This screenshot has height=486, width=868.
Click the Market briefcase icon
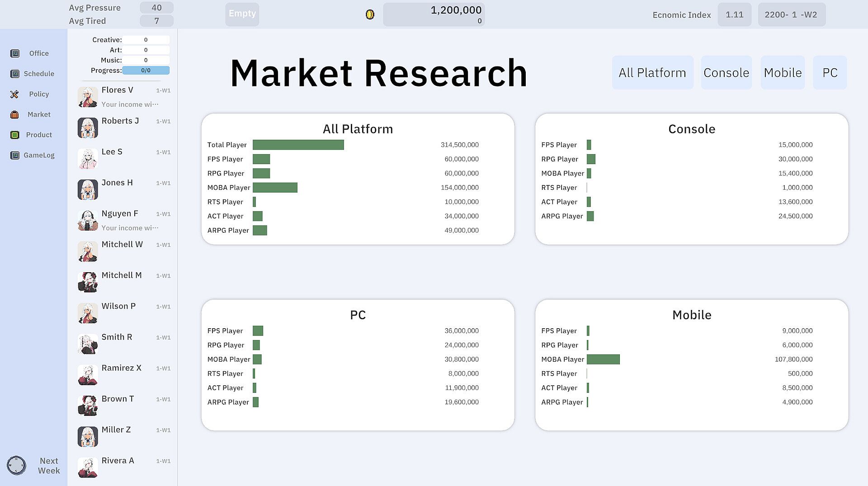(x=15, y=115)
